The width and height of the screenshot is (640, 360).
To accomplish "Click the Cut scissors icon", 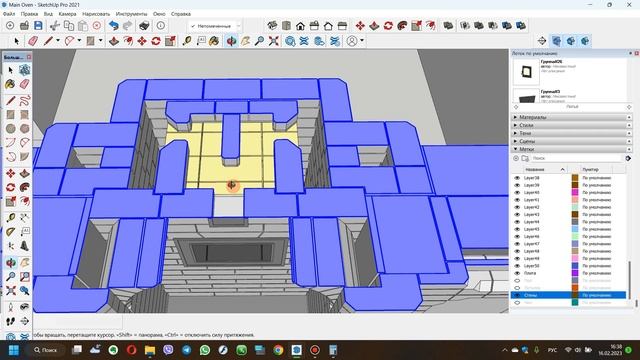I will click(54, 26).
